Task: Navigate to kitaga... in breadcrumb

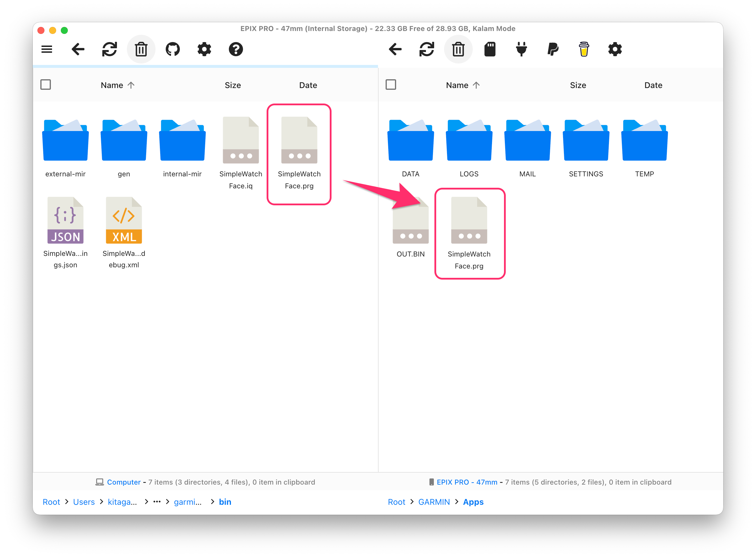Action: point(122,502)
